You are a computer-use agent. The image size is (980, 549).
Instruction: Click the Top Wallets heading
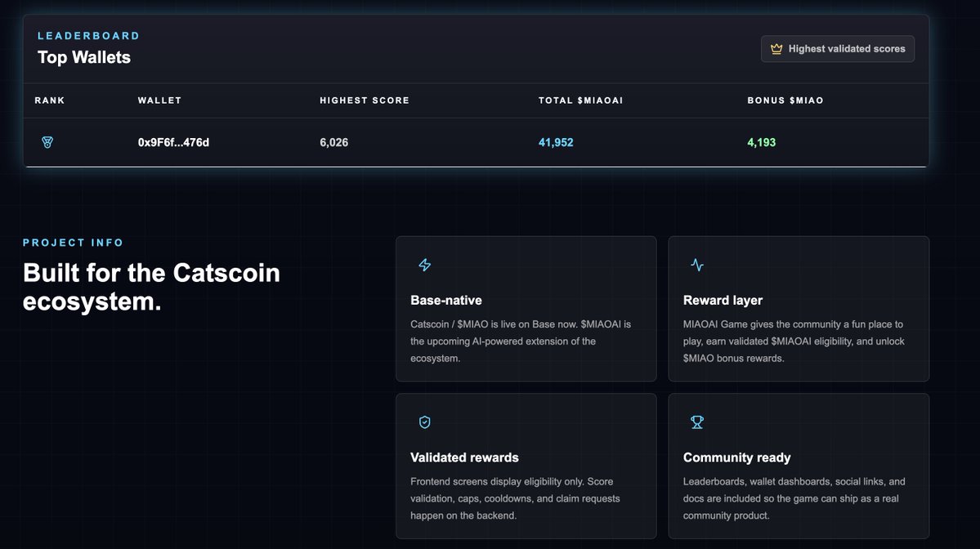(84, 57)
